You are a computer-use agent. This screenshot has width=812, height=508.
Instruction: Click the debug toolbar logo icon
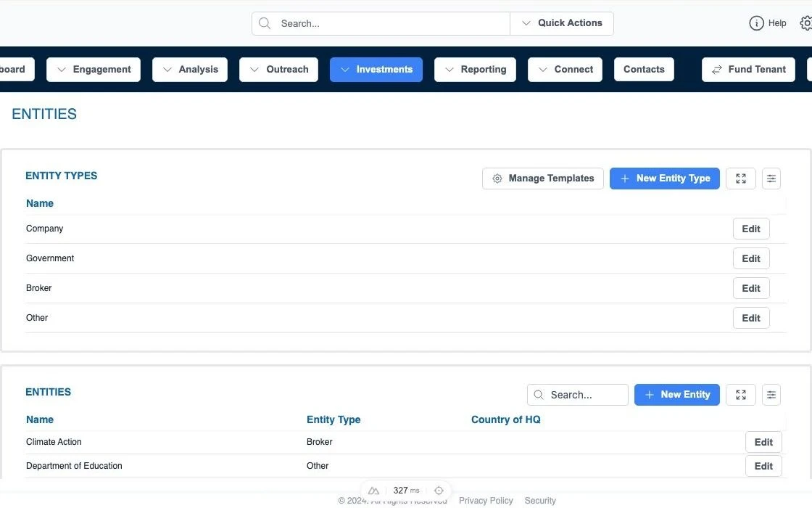pyautogui.click(x=373, y=491)
